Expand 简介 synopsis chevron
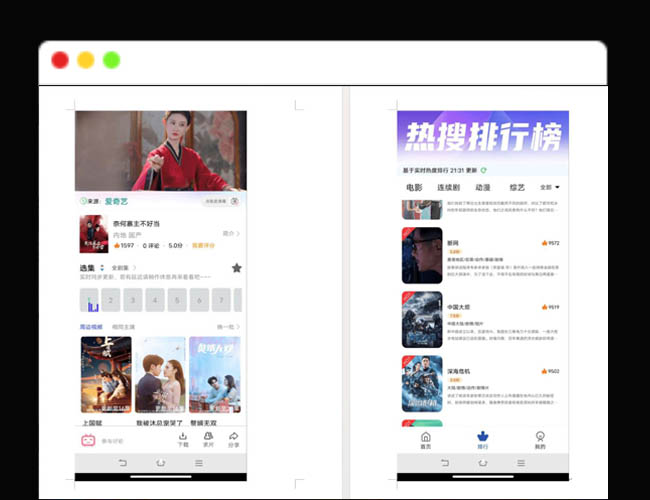 tap(231, 233)
